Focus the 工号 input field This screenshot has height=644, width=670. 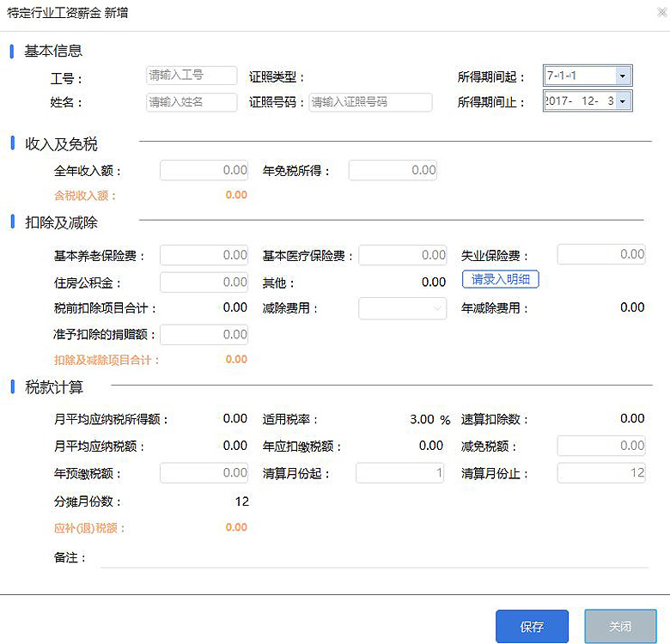(x=192, y=76)
